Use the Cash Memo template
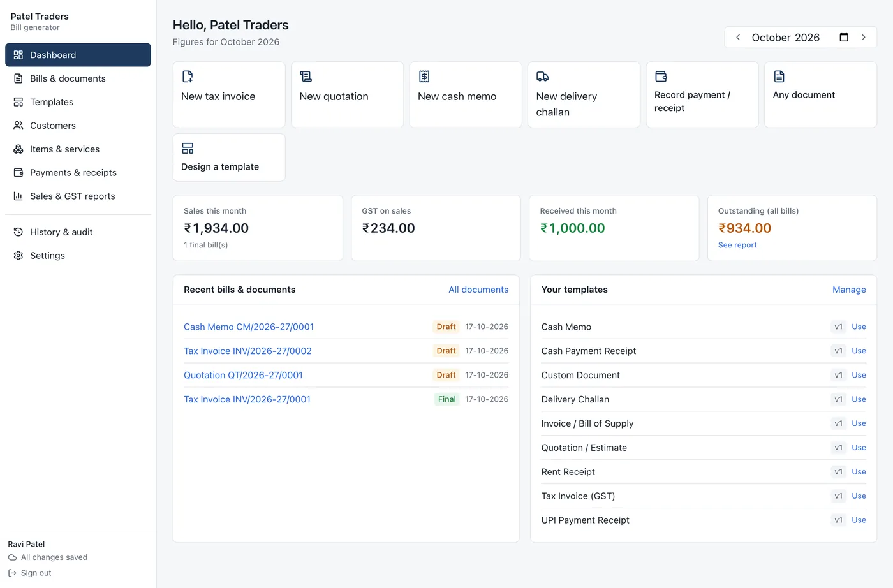 coord(859,327)
